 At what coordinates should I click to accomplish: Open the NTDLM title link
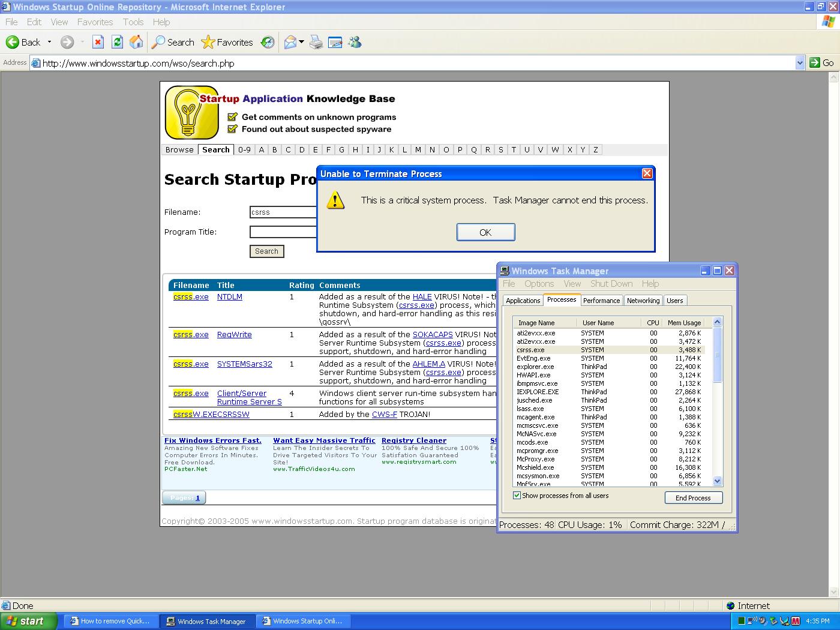[x=230, y=296]
